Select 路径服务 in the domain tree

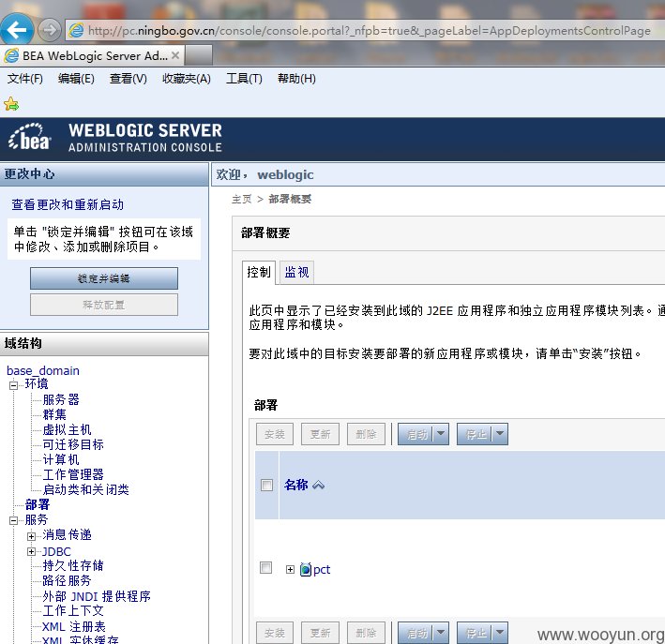tap(67, 580)
